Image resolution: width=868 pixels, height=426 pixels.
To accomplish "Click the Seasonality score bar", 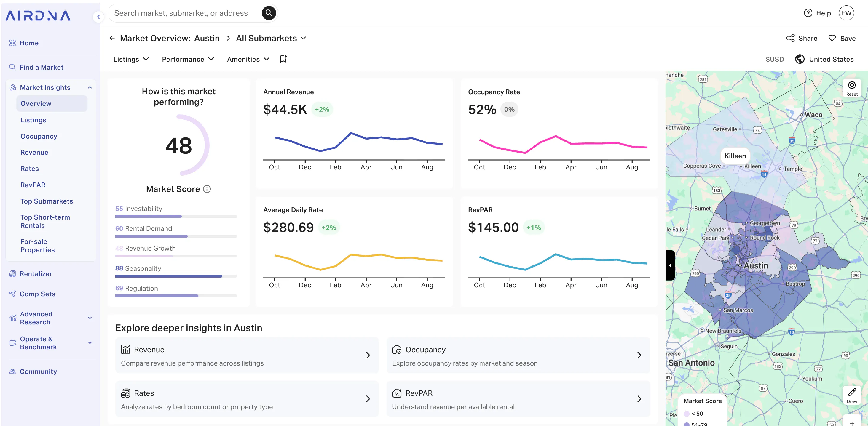I will [175, 276].
